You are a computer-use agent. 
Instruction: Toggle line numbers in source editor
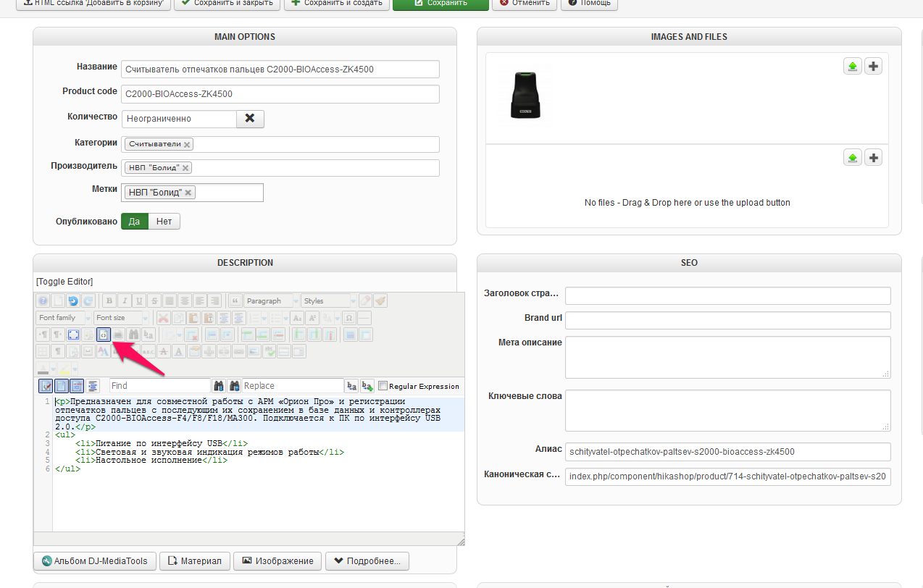pyautogui.click(x=61, y=386)
